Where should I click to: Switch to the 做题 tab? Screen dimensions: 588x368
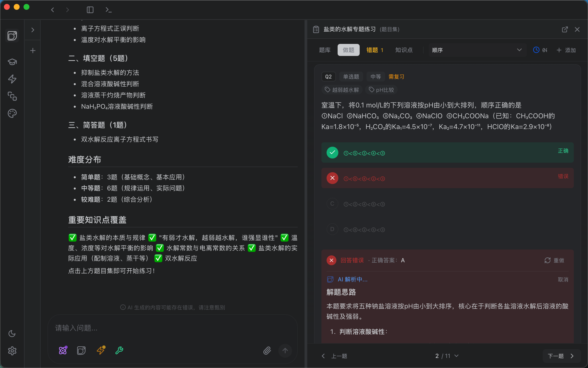coord(348,50)
